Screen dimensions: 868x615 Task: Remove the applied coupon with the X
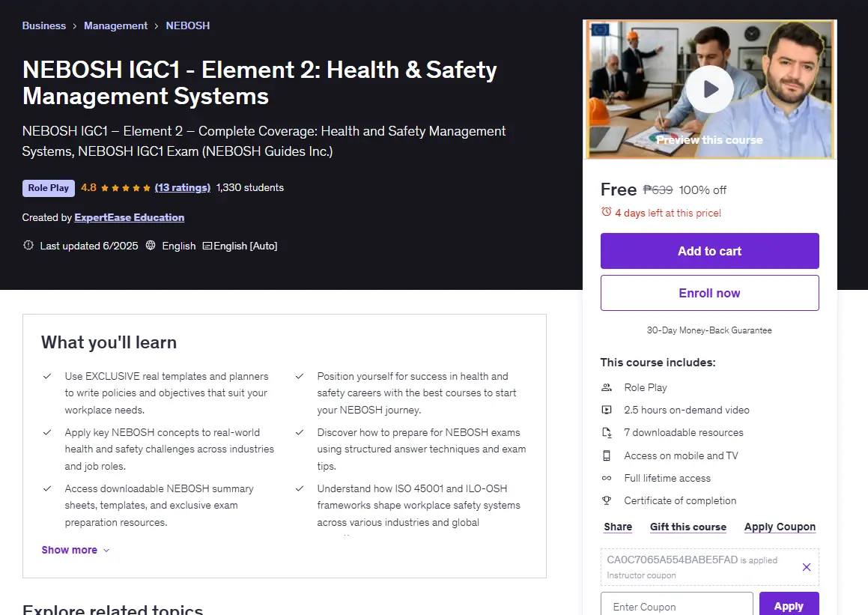pyautogui.click(x=807, y=567)
